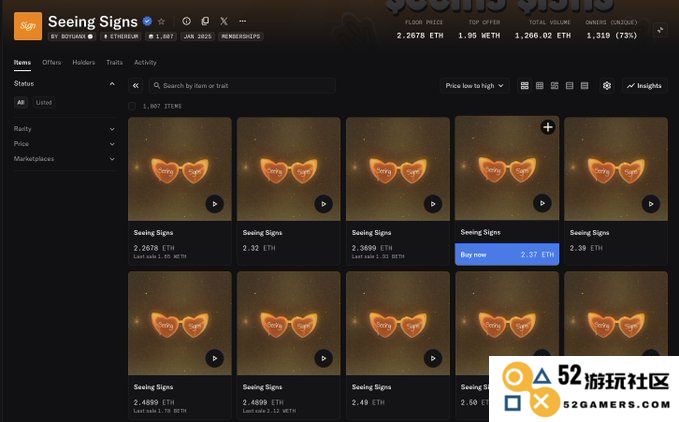Switch to the Holders tab

tap(84, 62)
